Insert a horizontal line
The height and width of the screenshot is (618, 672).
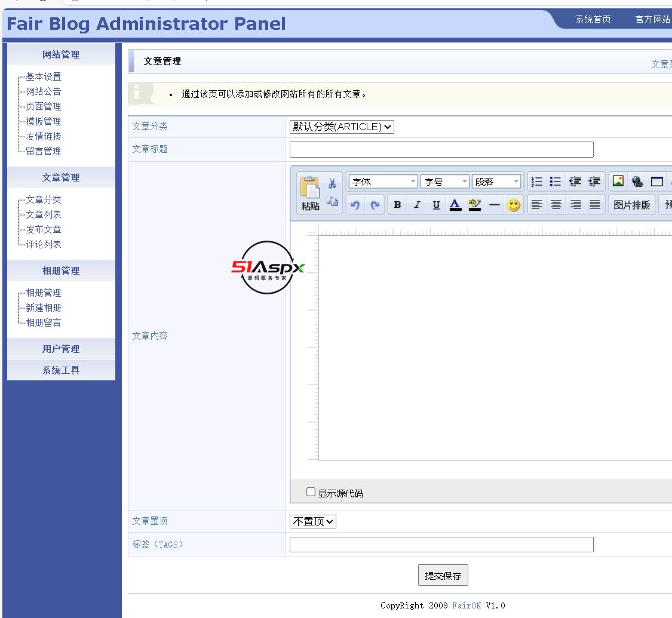[494, 205]
